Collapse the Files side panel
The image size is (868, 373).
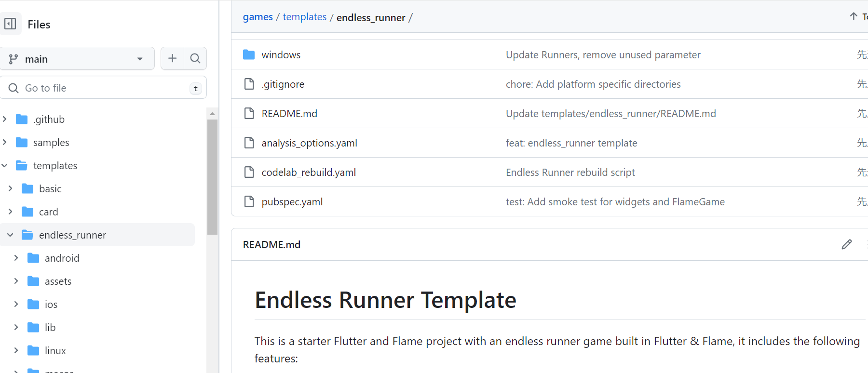10,24
